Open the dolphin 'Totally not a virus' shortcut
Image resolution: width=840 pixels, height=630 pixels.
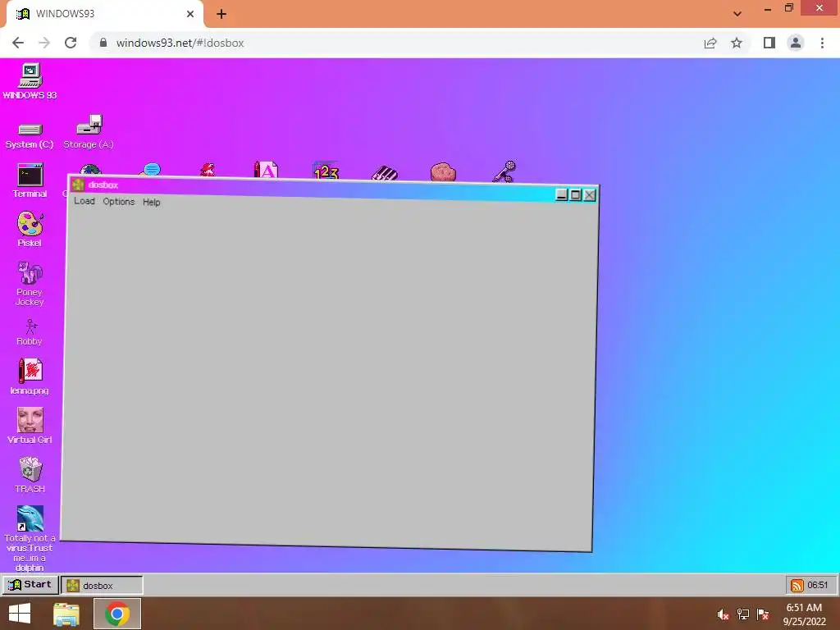(x=30, y=538)
